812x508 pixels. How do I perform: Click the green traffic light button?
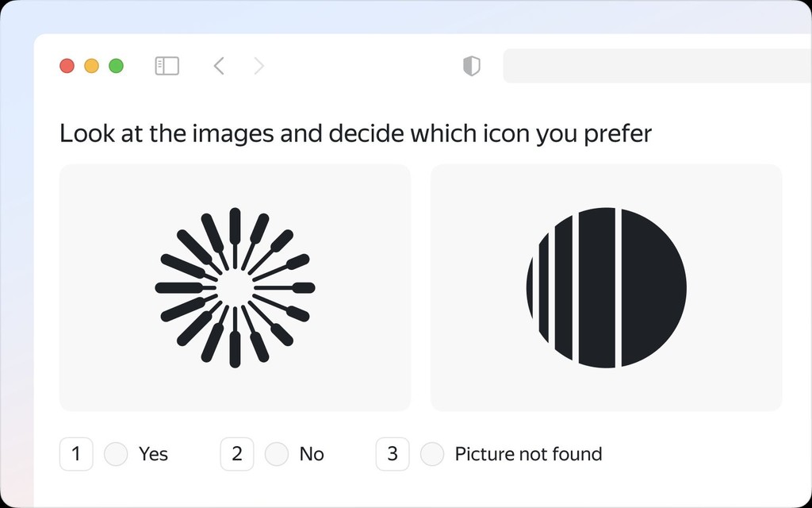click(116, 66)
